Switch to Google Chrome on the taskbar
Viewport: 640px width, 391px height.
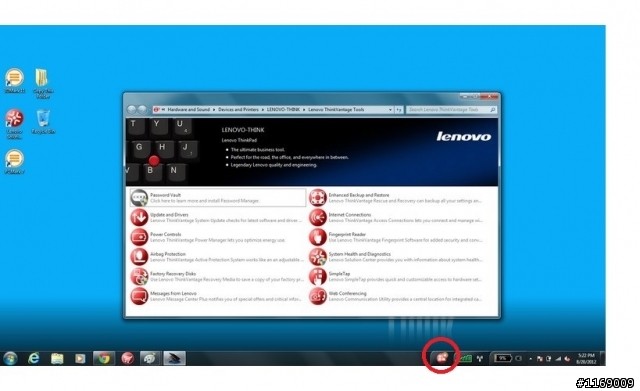pyautogui.click(x=104, y=358)
